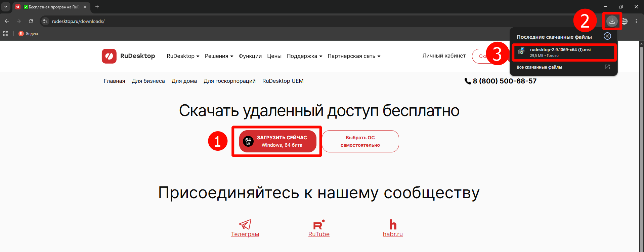Reload the rudesktop.ru page
Viewport: 644px width, 252px height.
coord(31,21)
